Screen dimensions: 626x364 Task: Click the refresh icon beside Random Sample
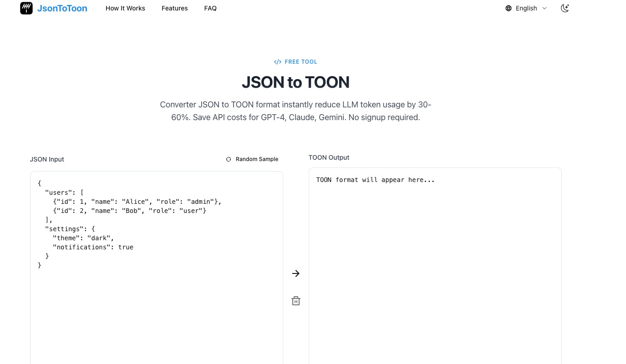click(229, 159)
